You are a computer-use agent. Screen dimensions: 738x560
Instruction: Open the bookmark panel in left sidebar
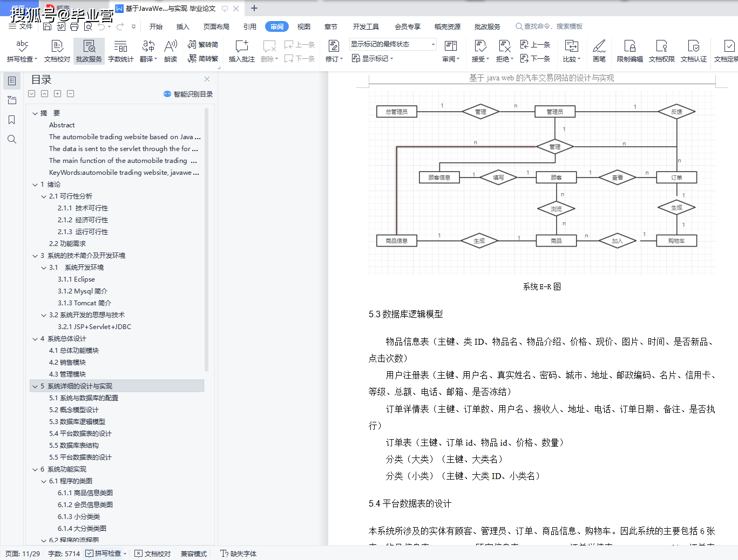click(12, 120)
